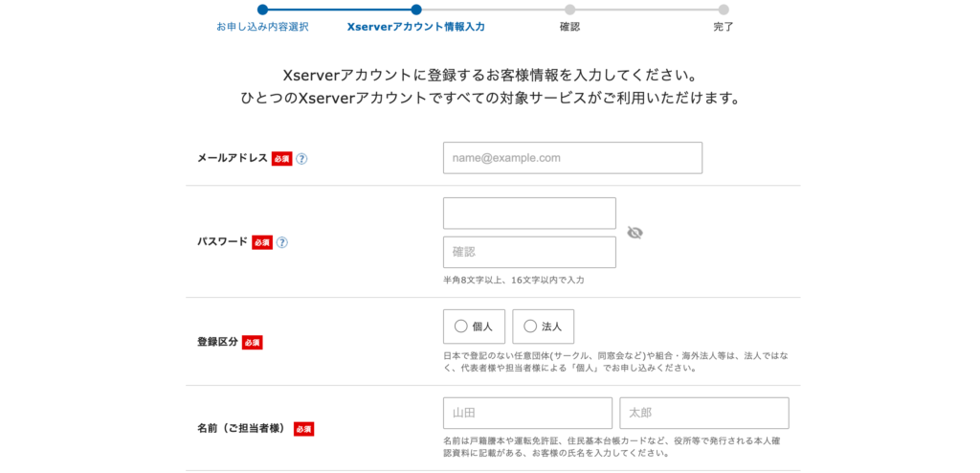Select the 登録区分 field label
This screenshot has width=980, height=473.
(217, 342)
